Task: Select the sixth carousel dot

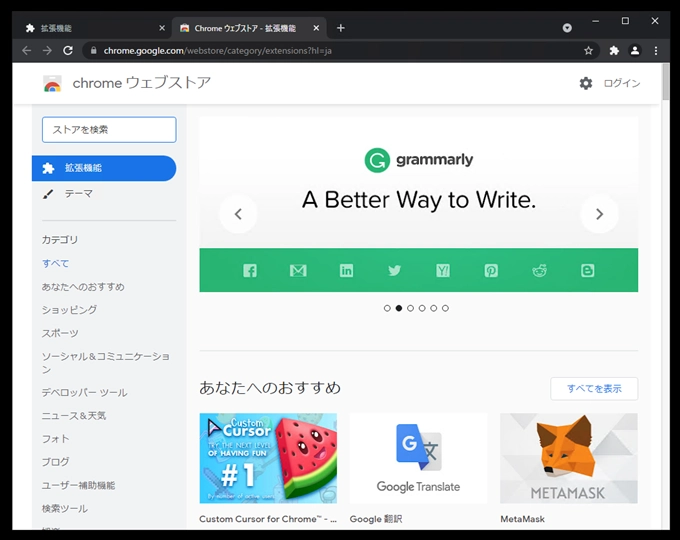Action: [x=445, y=308]
